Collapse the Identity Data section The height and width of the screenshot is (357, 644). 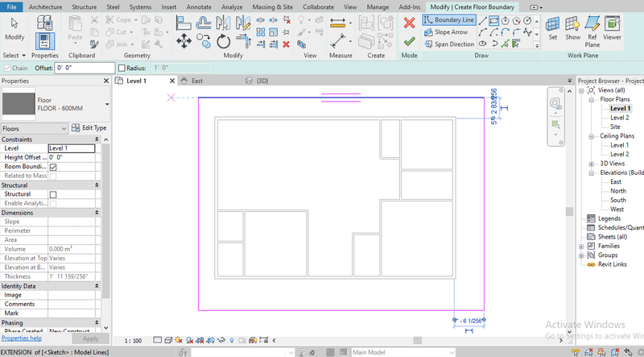[97, 286]
